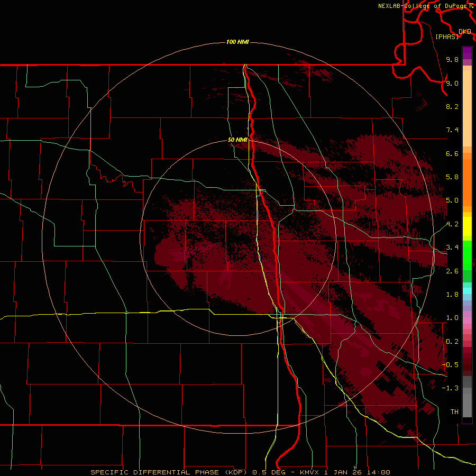Click the 'SPECIFIC DIFFERENTIAL PHASE (KDP)' caption

pos(170,472)
